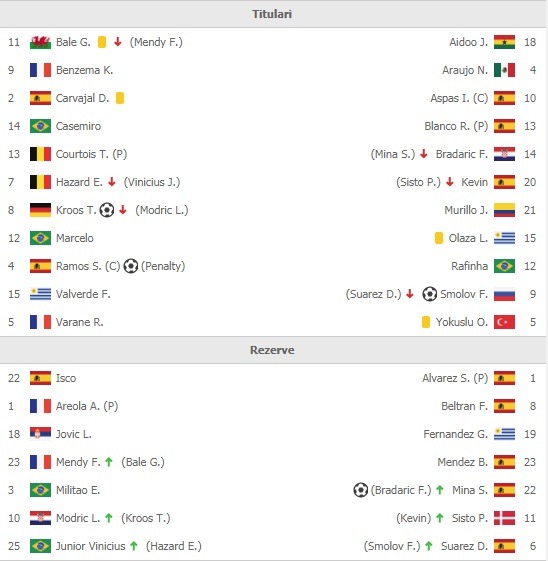Click the goal ball icon next to Smolov F.

point(429,294)
